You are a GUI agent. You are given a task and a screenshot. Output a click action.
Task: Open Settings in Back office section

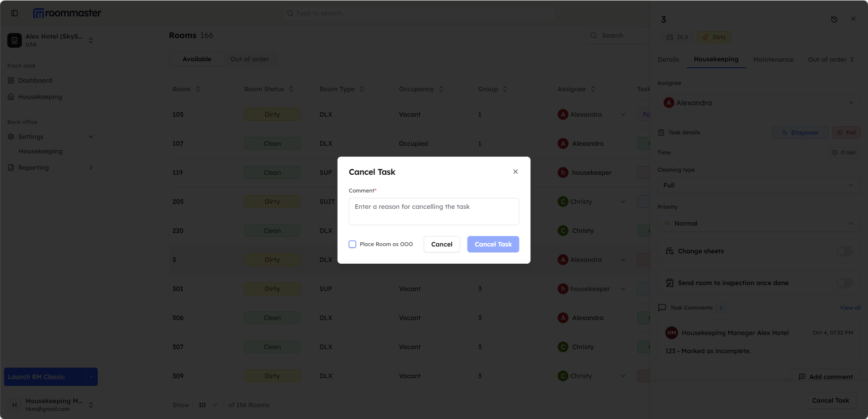click(x=31, y=137)
